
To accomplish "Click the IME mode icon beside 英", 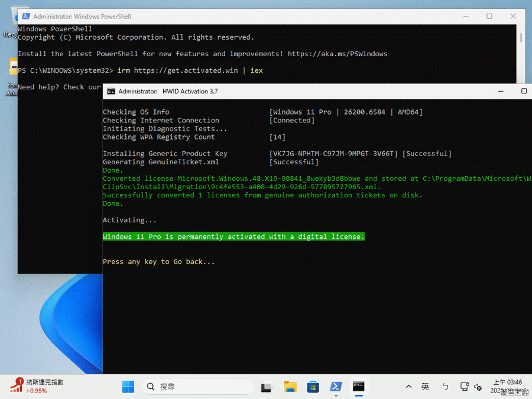I will [445, 387].
